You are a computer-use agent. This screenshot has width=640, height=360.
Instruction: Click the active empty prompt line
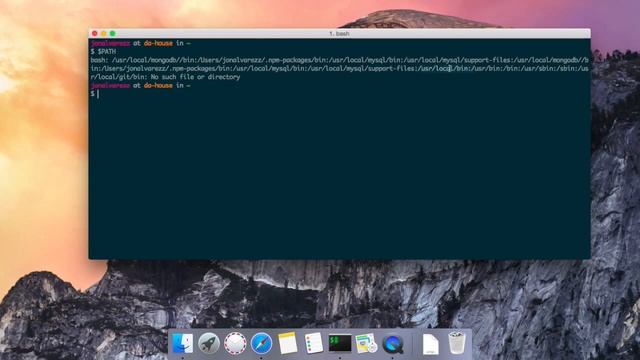click(x=340, y=94)
